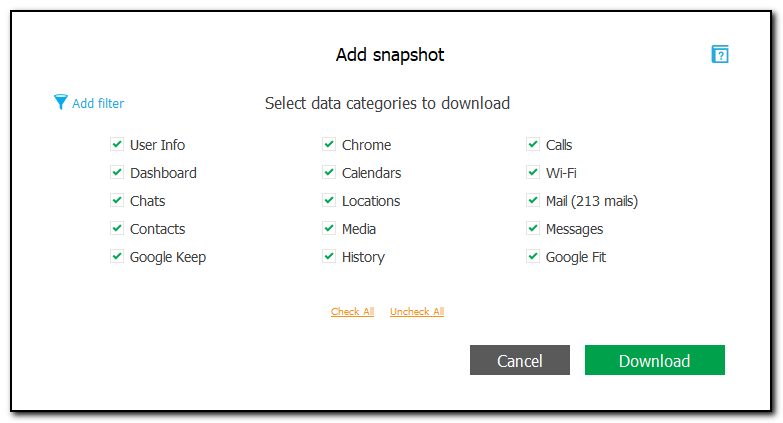
Task: Toggle the Google Keep checkbox
Action: pyautogui.click(x=117, y=257)
